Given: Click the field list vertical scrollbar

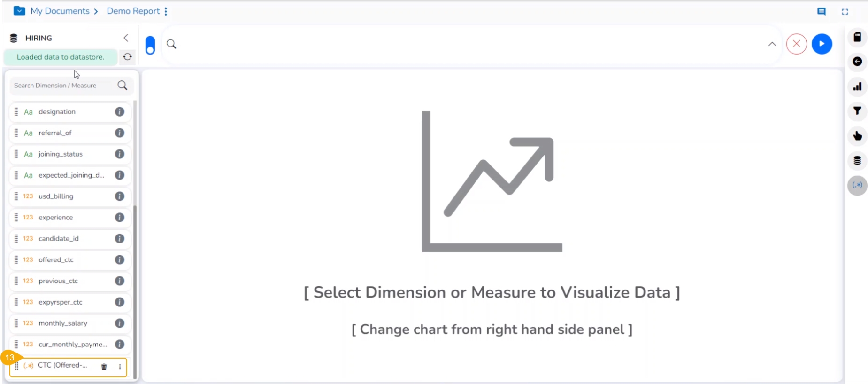Looking at the screenshot, I should [x=135, y=235].
